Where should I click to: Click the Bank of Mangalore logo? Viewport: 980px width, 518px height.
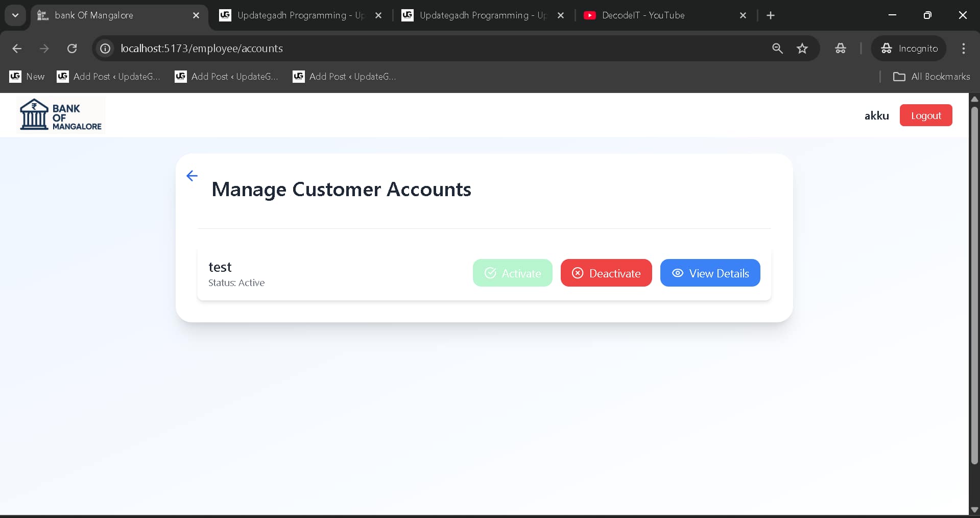point(60,114)
